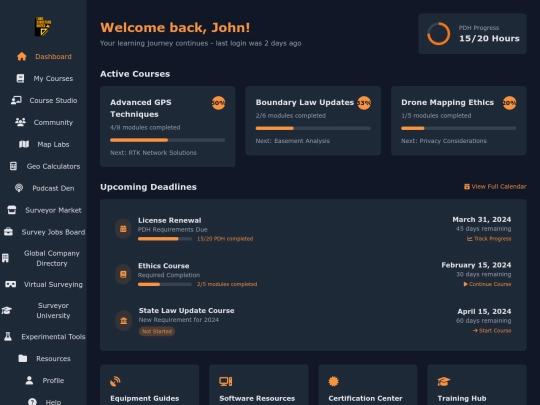Click the Profile person icon
This screenshot has width=540, height=405.
29,381
